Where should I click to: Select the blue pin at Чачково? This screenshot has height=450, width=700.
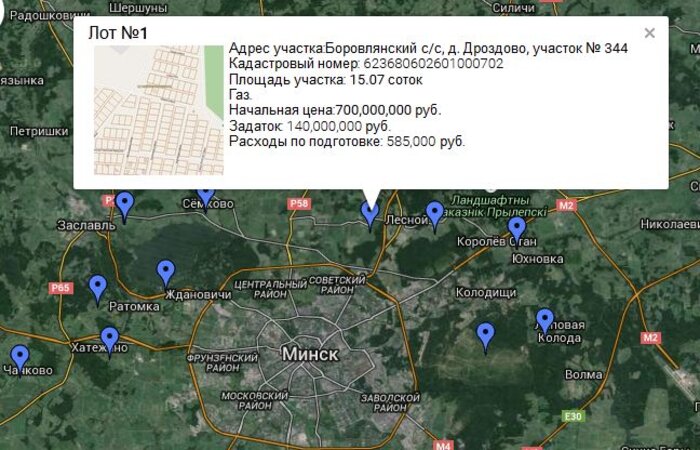click(19, 358)
